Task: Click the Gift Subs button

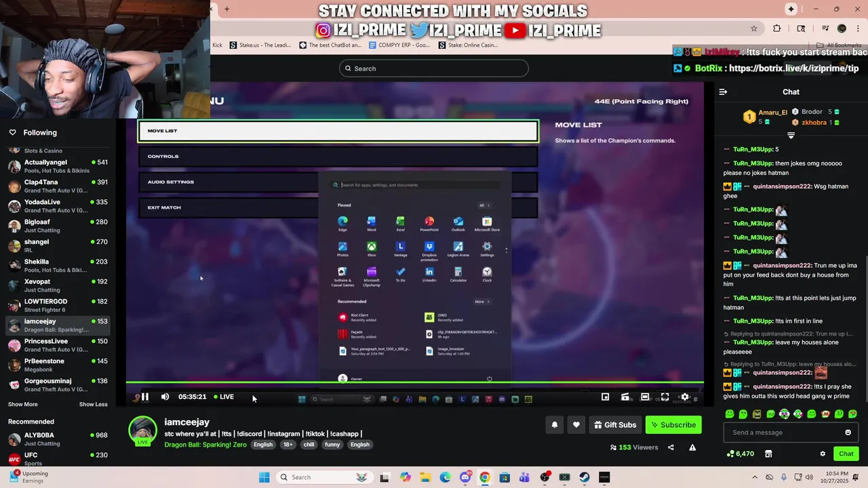Action: click(615, 425)
